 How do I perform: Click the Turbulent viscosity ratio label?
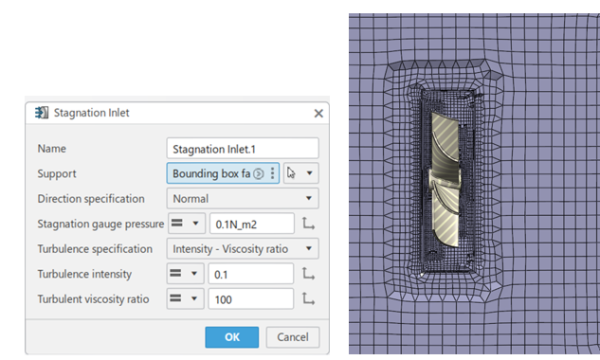coord(93,299)
